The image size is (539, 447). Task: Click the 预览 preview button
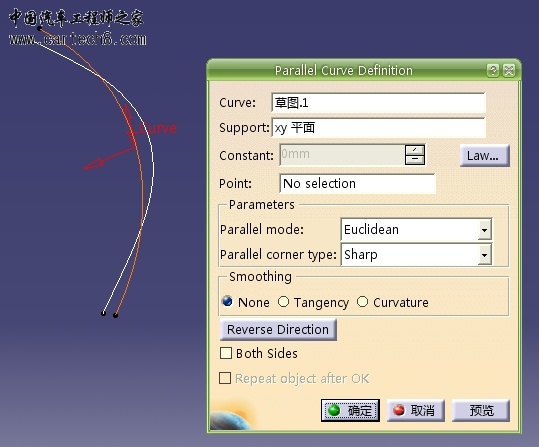[481, 410]
